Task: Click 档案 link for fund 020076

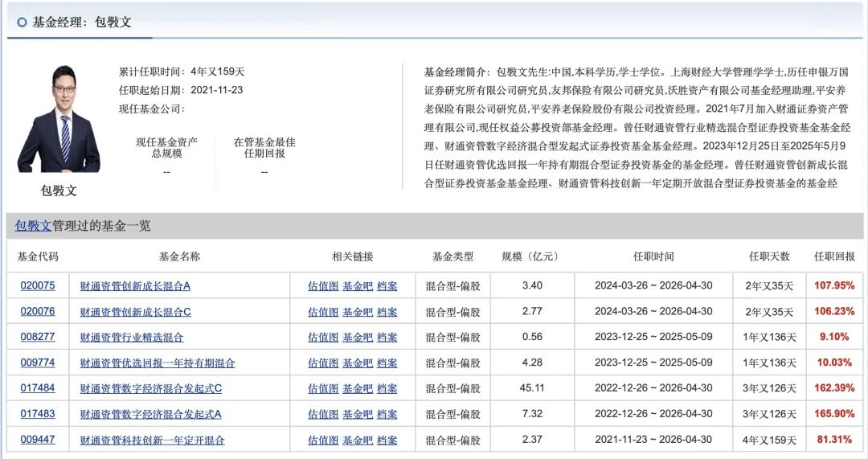Action: click(387, 312)
